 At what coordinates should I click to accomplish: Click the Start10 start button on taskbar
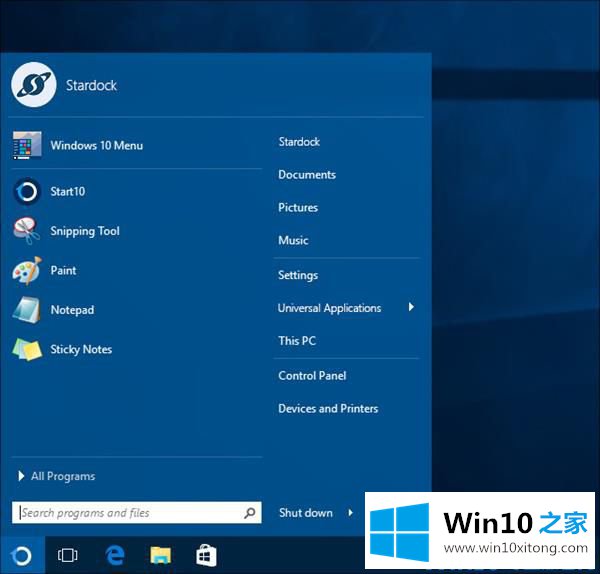tap(22, 556)
